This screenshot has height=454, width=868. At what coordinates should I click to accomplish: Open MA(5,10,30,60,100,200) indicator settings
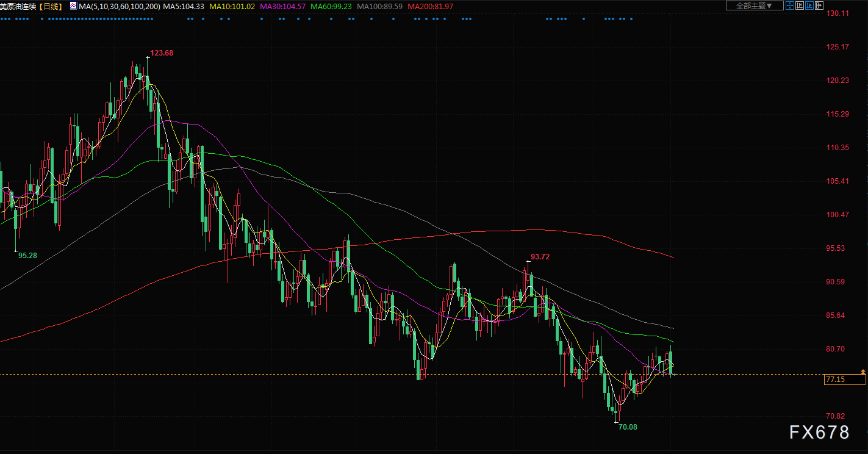point(120,6)
